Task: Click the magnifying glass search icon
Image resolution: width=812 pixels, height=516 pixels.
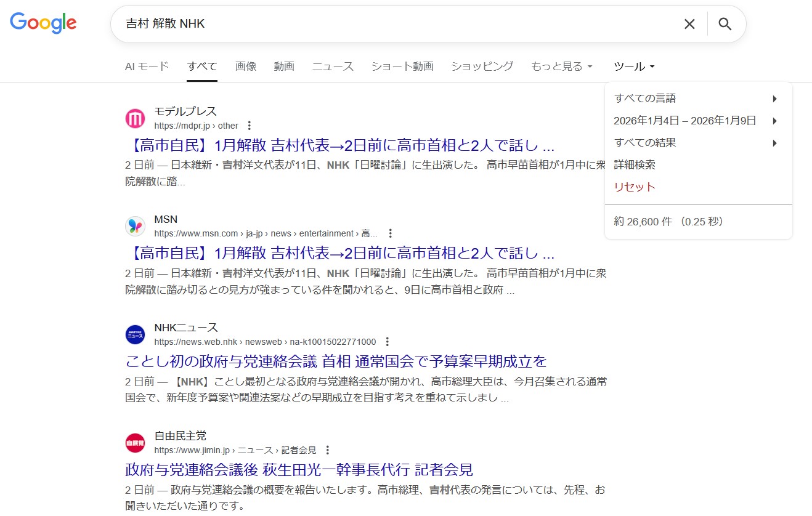Action: (x=725, y=24)
